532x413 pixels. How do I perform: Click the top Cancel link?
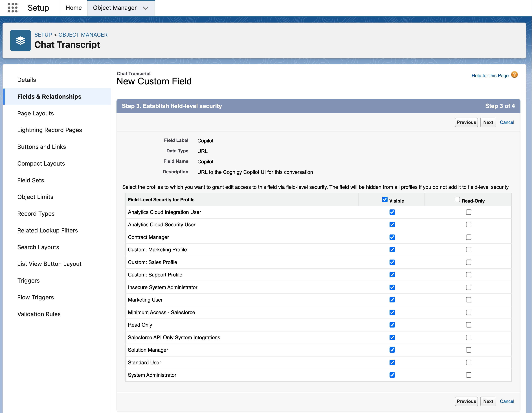click(x=507, y=122)
